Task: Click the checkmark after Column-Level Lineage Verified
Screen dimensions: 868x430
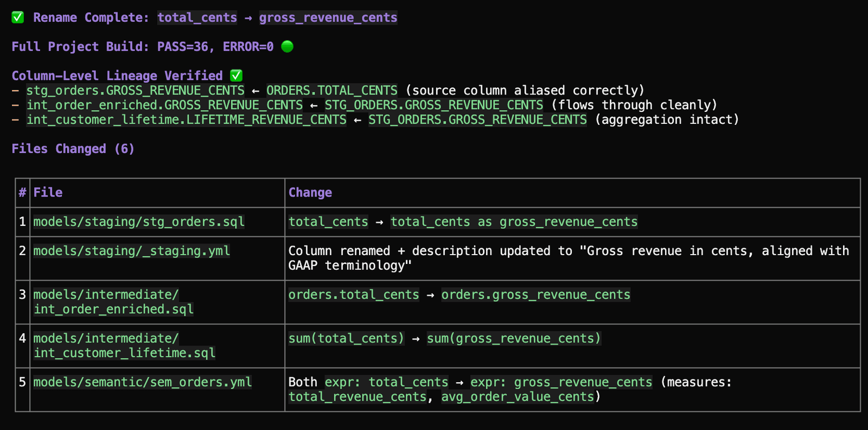Action: (x=236, y=75)
